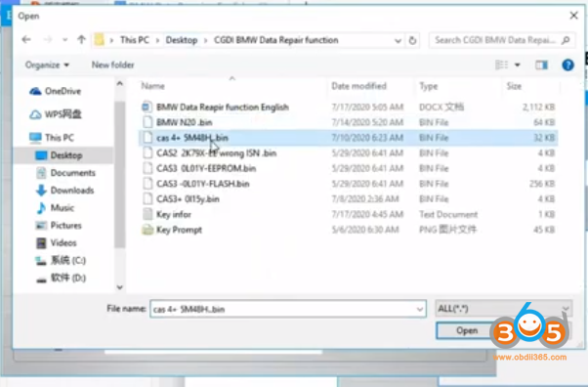Go up one folder level arrow

81,39
